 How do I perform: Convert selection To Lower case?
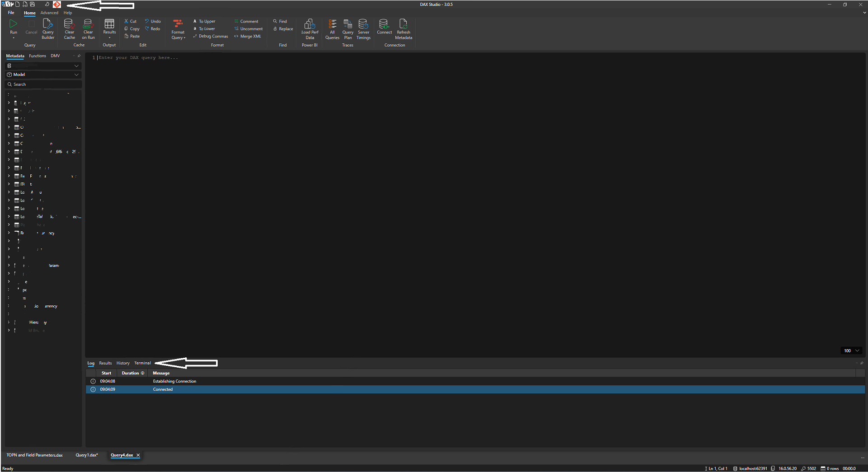click(x=204, y=29)
